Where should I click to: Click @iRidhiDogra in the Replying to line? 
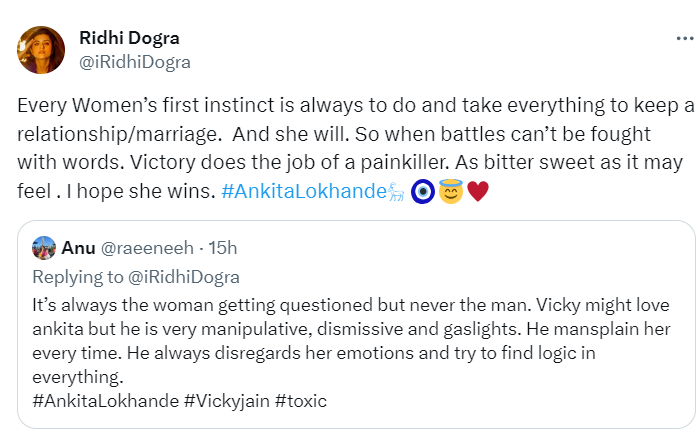182,277
